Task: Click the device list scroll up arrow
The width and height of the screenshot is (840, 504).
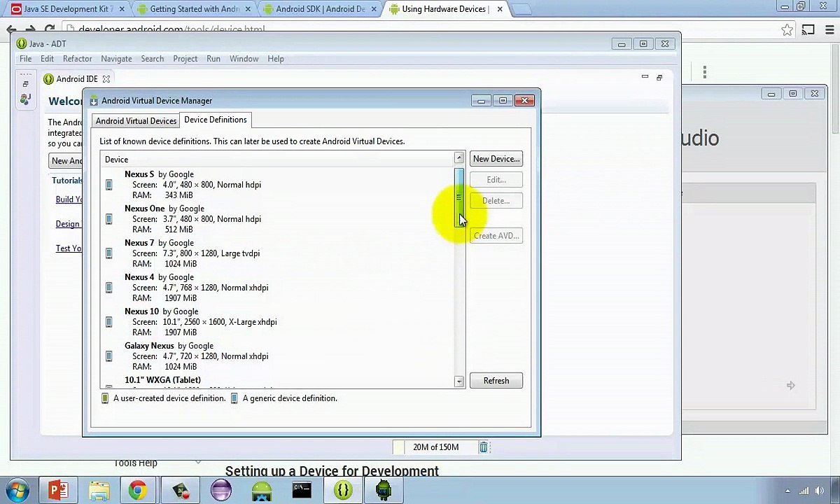Action: click(x=458, y=158)
